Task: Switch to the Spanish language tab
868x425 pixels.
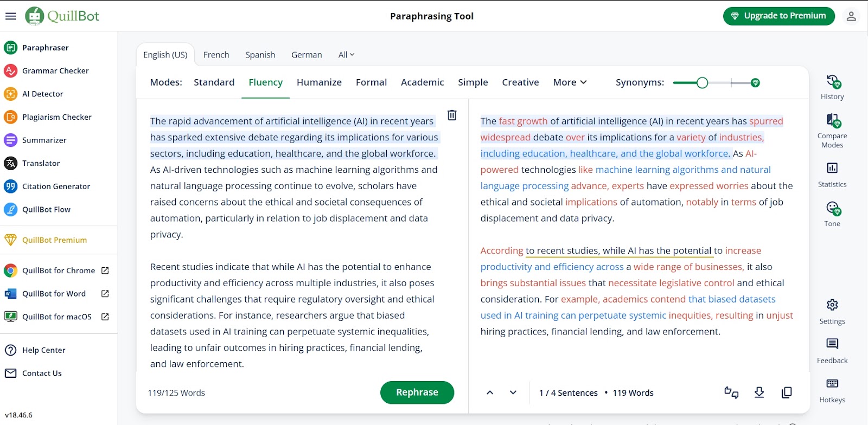Action: point(260,55)
